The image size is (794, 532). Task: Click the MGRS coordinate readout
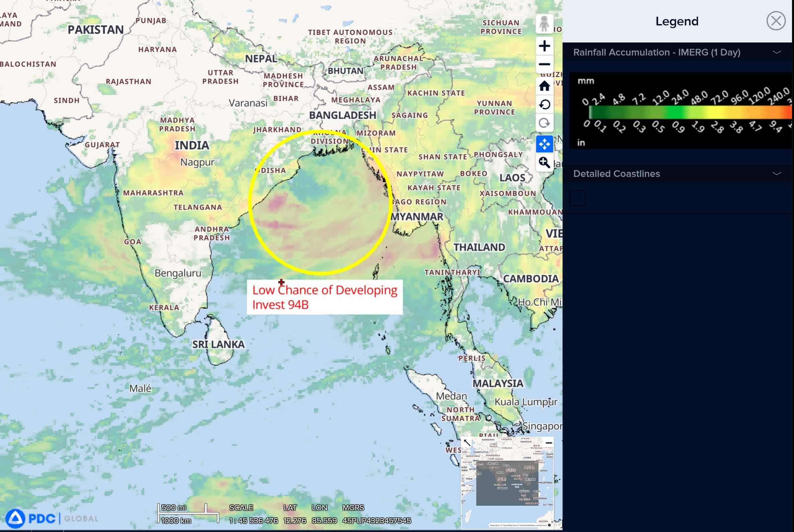point(377,521)
